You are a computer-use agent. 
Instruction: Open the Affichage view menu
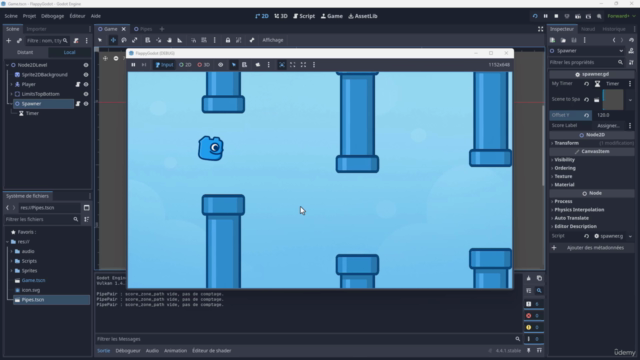coord(273,40)
